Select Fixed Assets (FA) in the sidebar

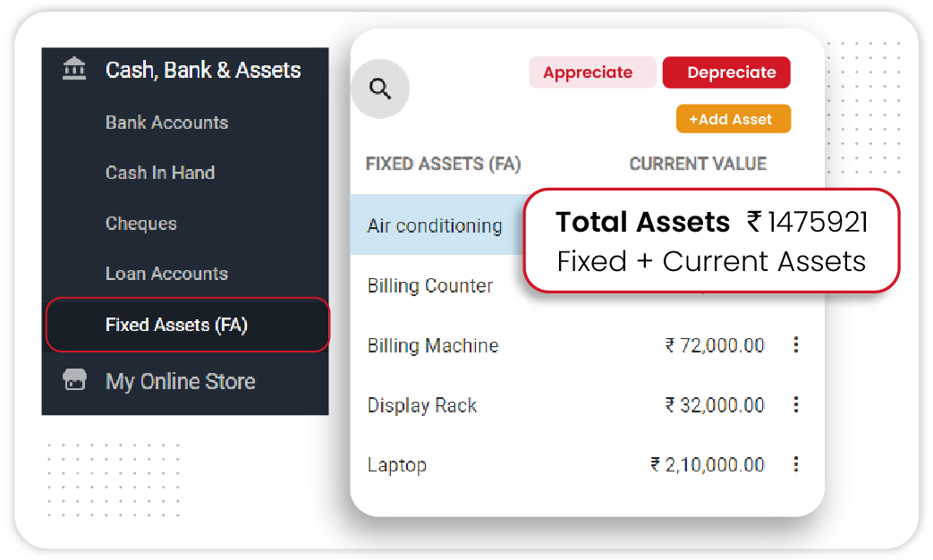click(174, 325)
